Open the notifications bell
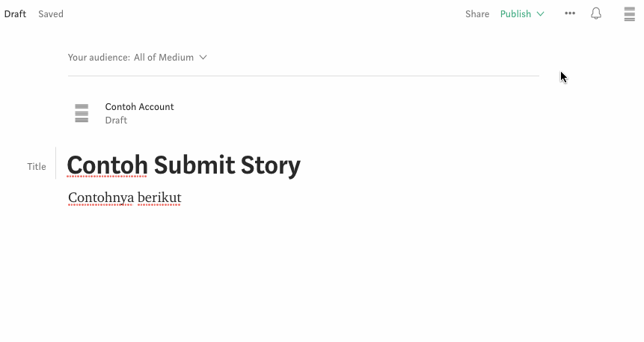Screen dimensions: 644x342 click(596, 13)
